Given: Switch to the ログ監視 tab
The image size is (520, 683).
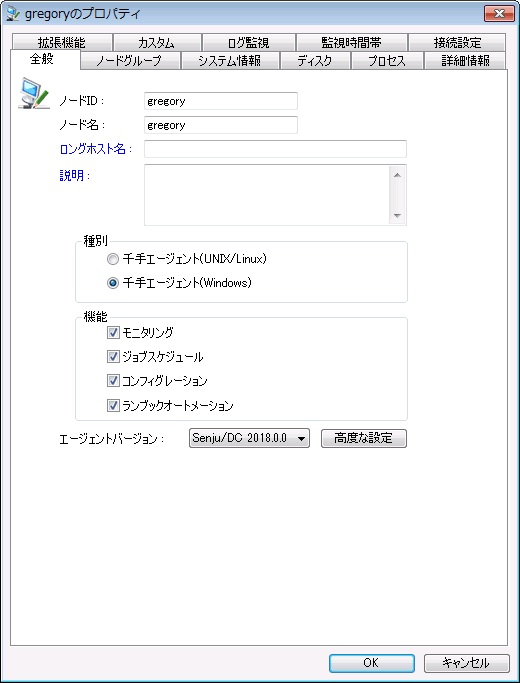Looking at the screenshot, I should pos(249,42).
